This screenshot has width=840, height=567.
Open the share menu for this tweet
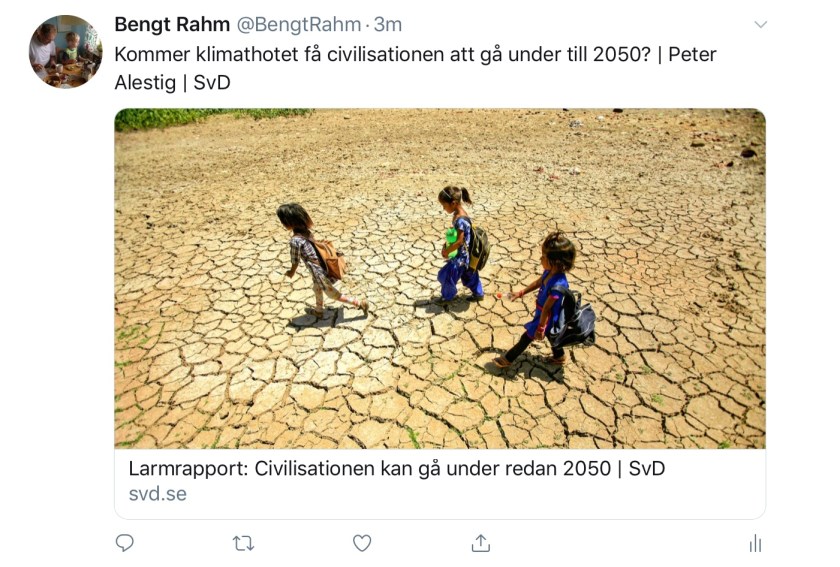click(481, 543)
